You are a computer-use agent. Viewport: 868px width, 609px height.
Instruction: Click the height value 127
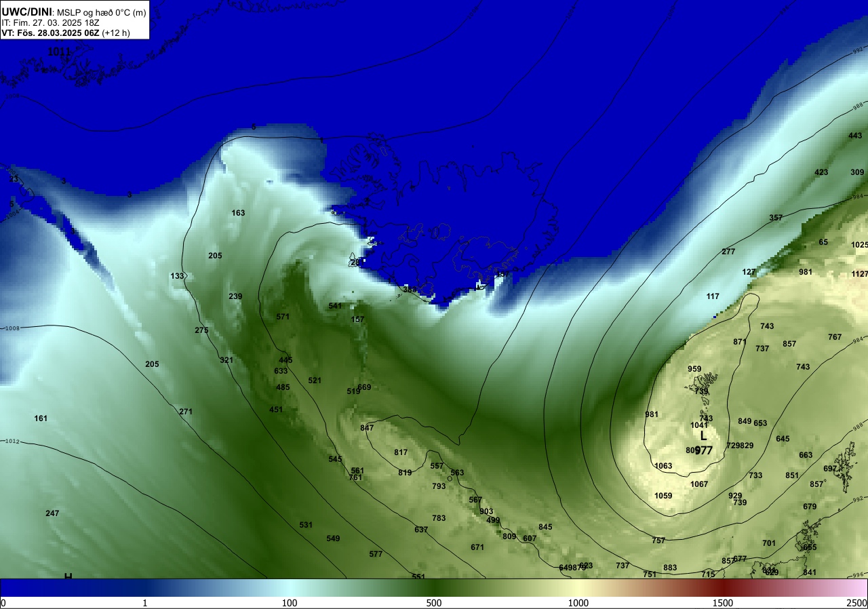[749, 272]
